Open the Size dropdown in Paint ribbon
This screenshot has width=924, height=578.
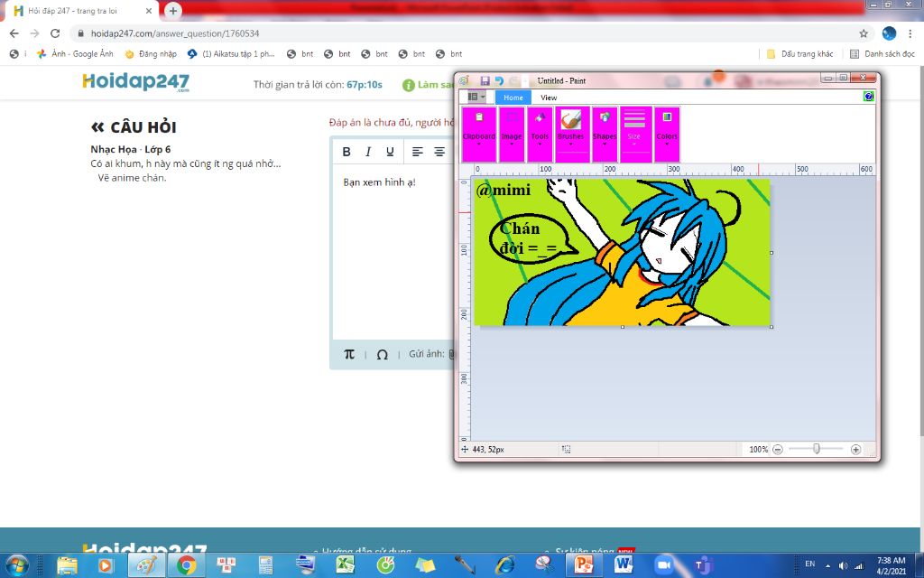(x=634, y=135)
